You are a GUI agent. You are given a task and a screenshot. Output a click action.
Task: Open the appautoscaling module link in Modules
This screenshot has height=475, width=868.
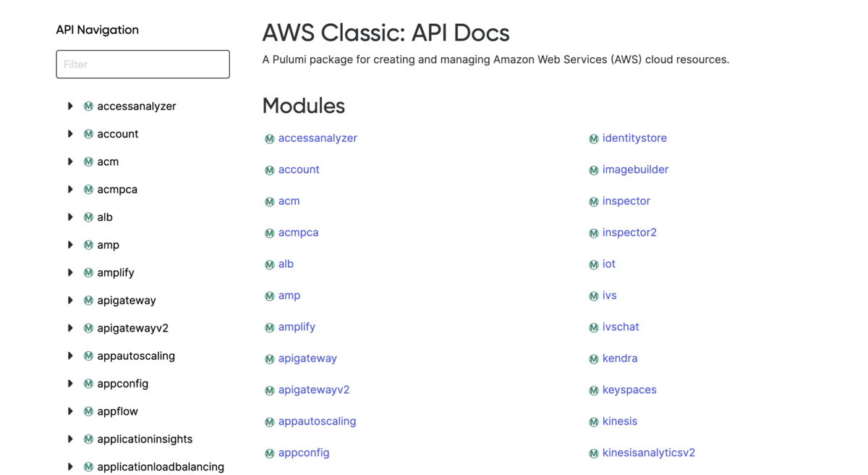(317, 421)
